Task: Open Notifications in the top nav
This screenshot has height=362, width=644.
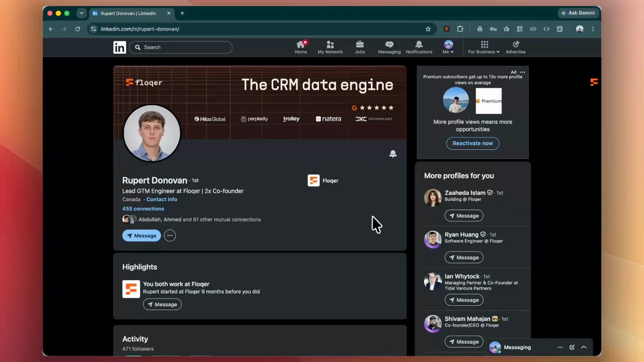Action: (x=419, y=47)
